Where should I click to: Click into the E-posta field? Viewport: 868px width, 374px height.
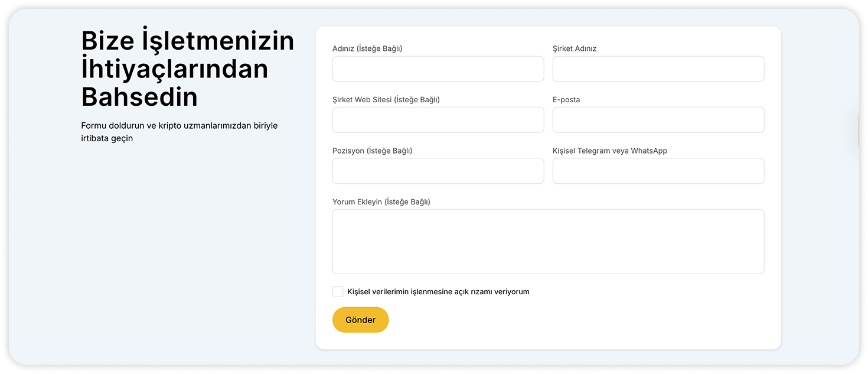pos(658,120)
